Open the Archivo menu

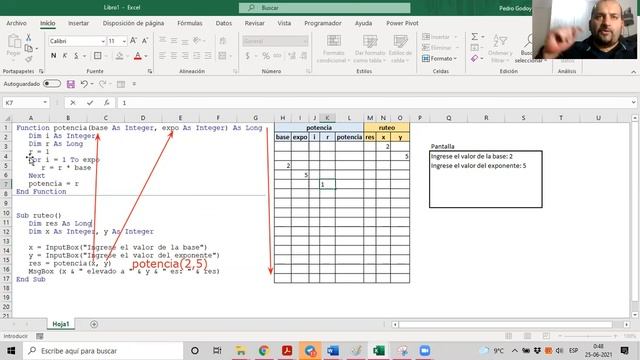pyautogui.click(x=16, y=23)
